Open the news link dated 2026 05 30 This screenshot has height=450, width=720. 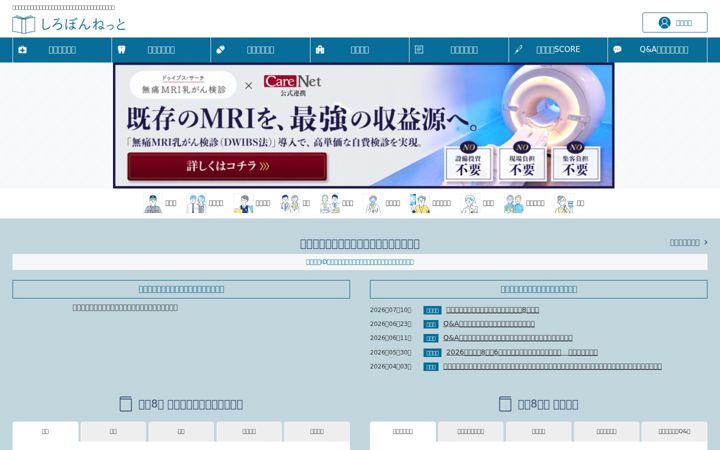pos(522,352)
